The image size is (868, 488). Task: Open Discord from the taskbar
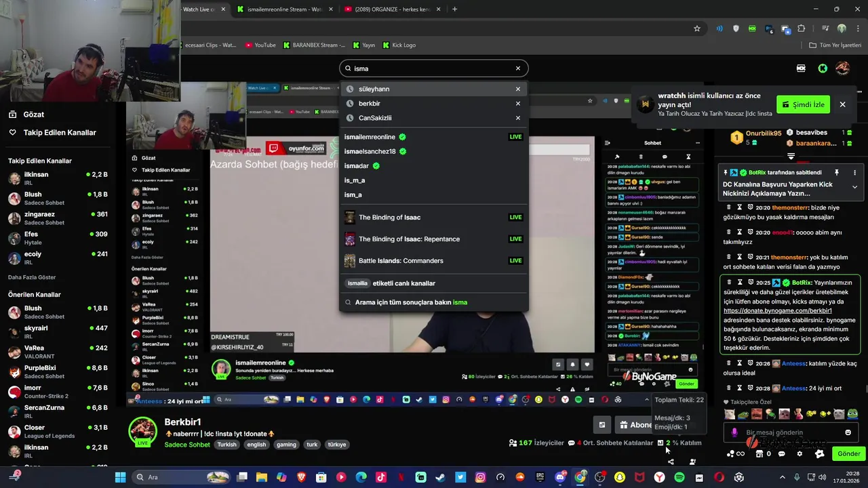click(560, 477)
